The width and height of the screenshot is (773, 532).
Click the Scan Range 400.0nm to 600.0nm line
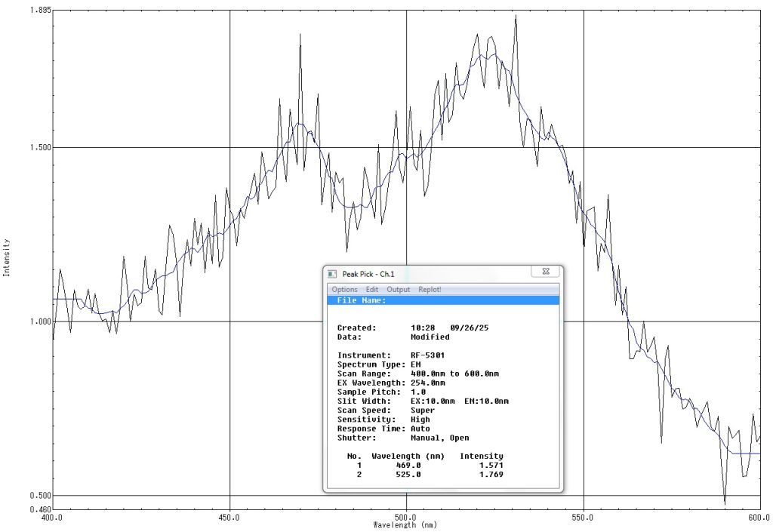(x=417, y=374)
